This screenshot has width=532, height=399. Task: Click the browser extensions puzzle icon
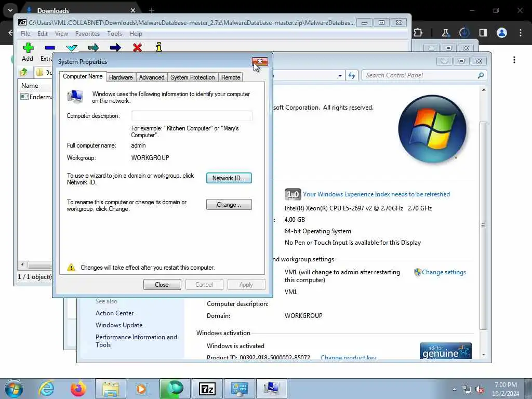pos(418,33)
